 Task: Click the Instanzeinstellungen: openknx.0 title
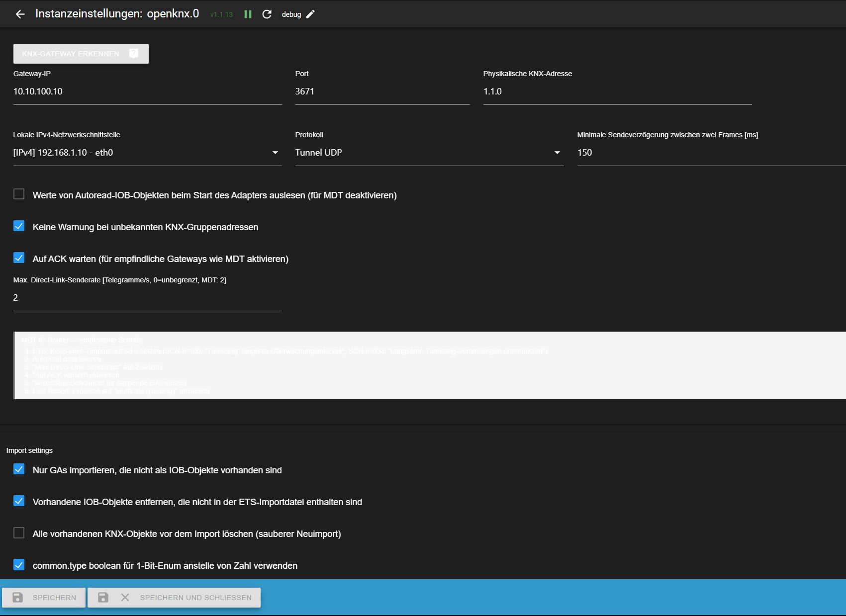click(x=117, y=14)
